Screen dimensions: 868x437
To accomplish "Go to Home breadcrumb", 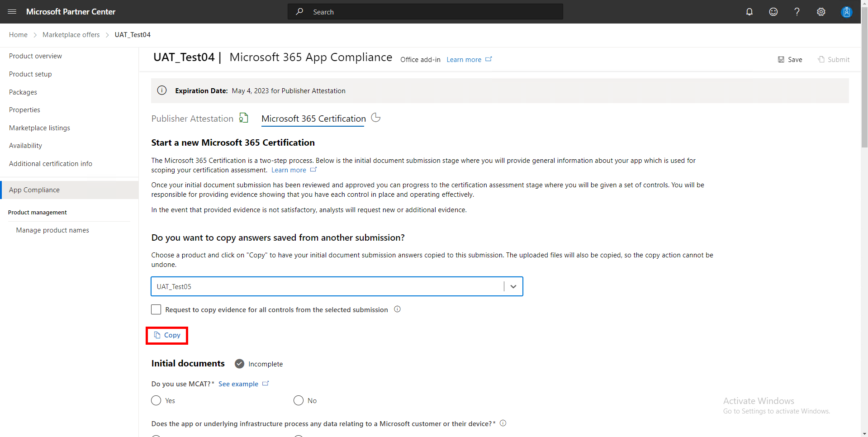I will 18,35.
